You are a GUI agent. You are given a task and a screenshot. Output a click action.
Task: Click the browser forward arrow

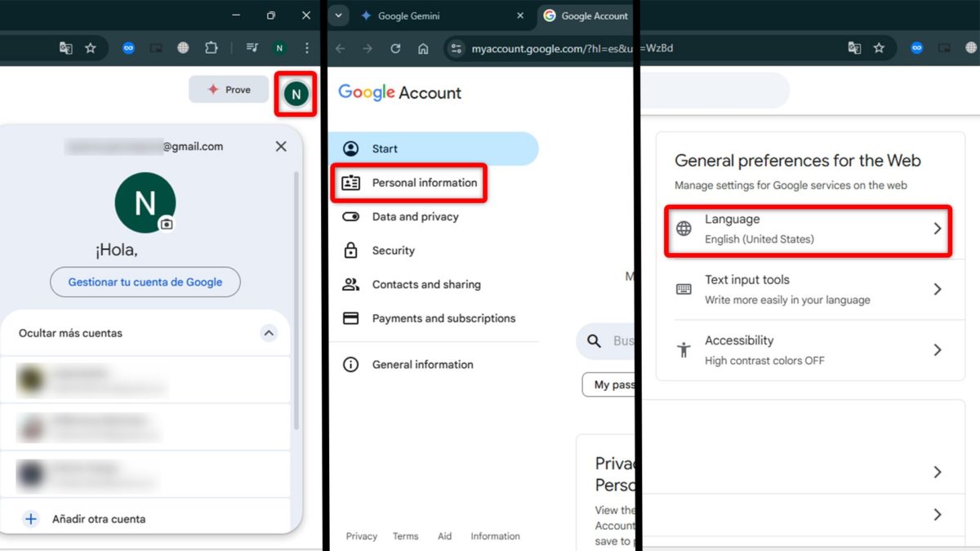point(367,48)
